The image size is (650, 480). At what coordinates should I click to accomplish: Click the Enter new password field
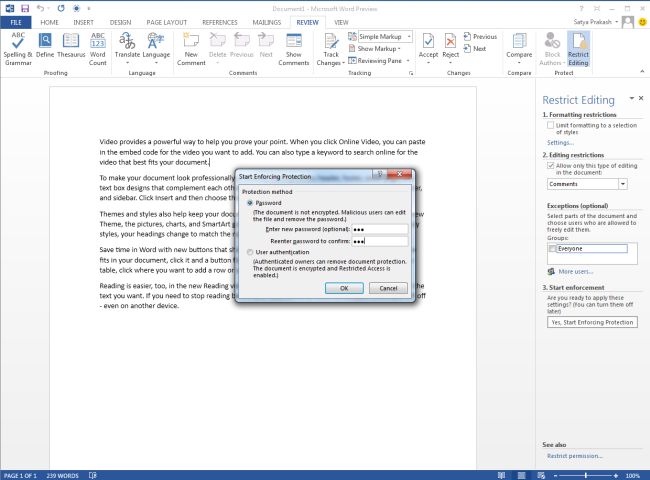click(x=380, y=229)
